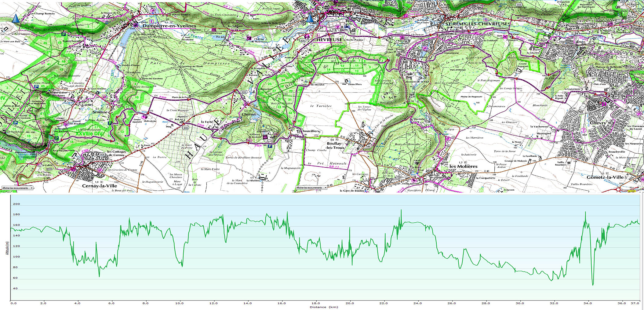
Task: Click '20.0' on the distance axis
Action: [350, 303]
